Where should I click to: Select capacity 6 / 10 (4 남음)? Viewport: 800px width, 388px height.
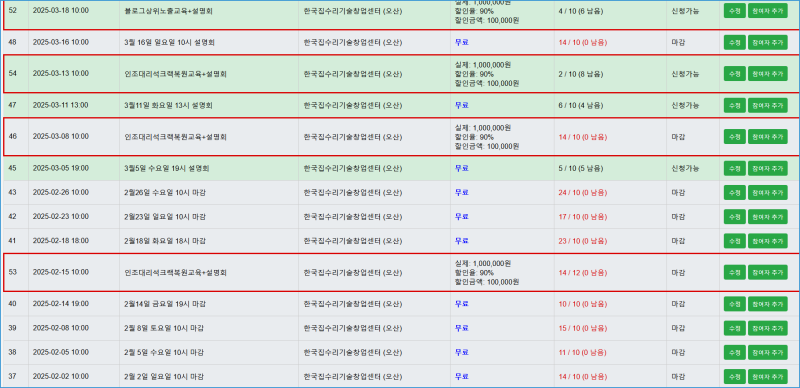581,105
